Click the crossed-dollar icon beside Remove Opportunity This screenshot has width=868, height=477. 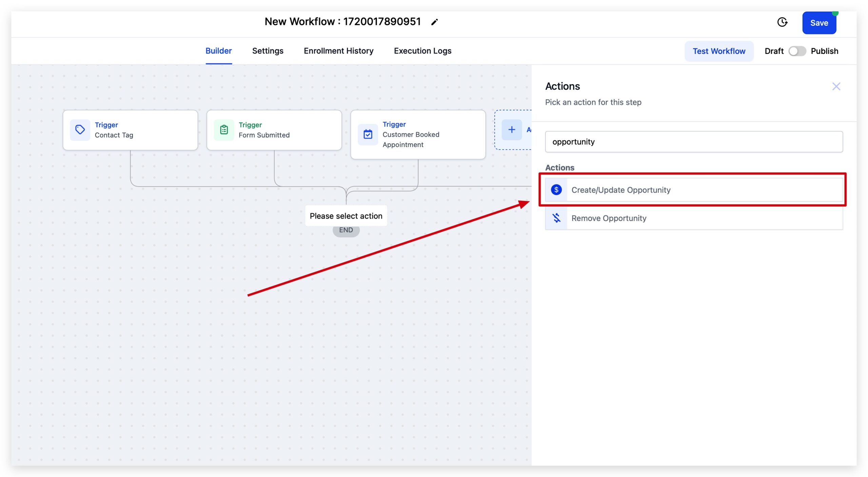tap(556, 218)
